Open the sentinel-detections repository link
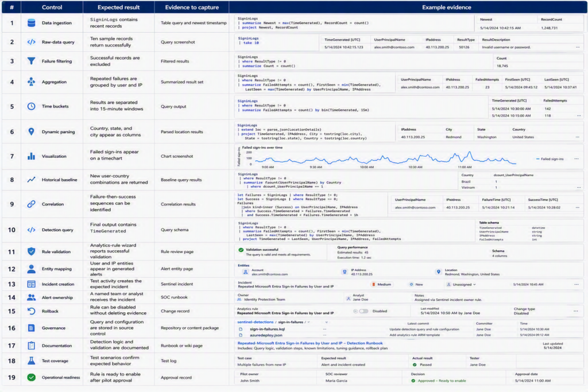Image resolution: width=588 pixels, height=392 pixels. click(255, 322)
